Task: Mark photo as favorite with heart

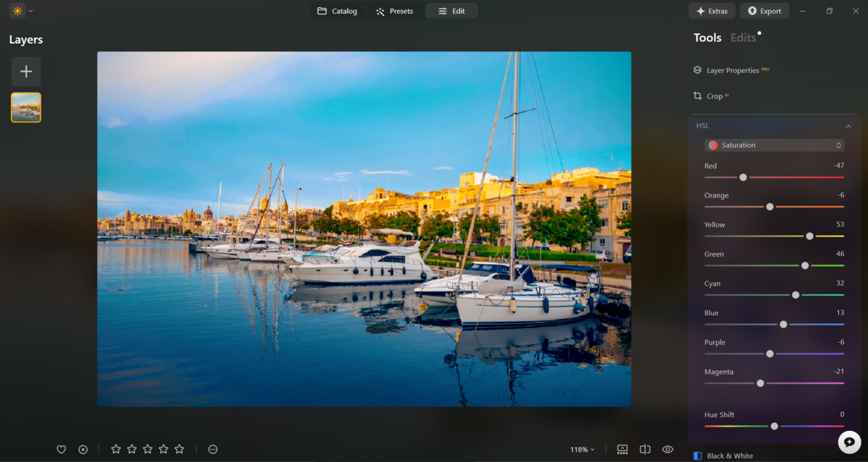Action: coord(61,450)
